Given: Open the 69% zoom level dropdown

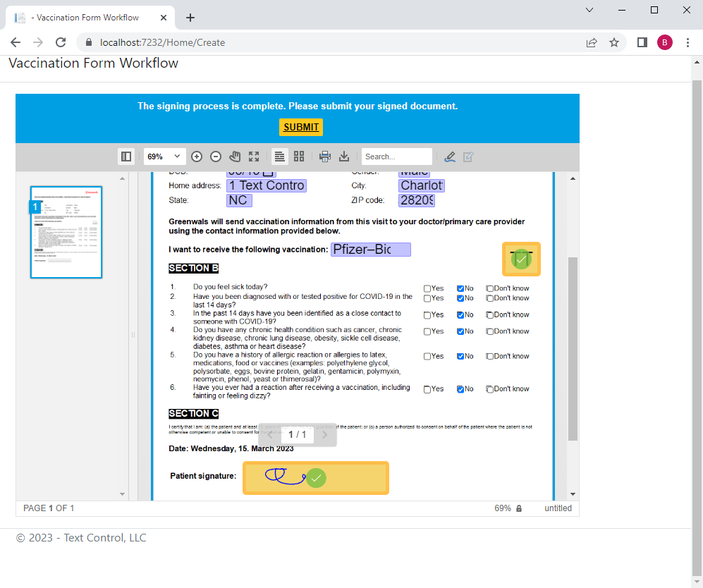Looking at the screenshot, I should click(164, 157).
